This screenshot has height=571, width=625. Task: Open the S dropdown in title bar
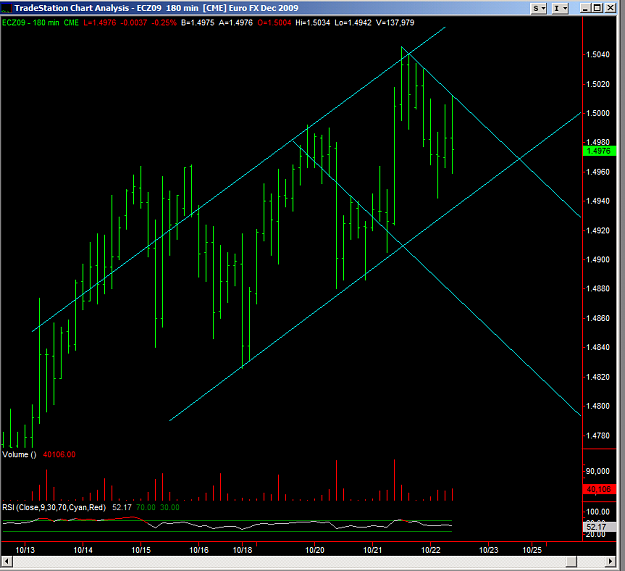(539, 8)
